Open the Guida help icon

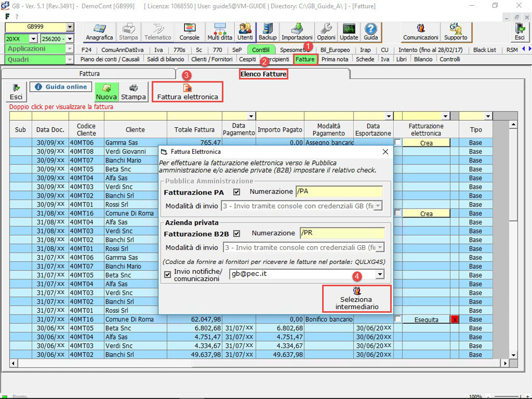(x=370, y=32)
